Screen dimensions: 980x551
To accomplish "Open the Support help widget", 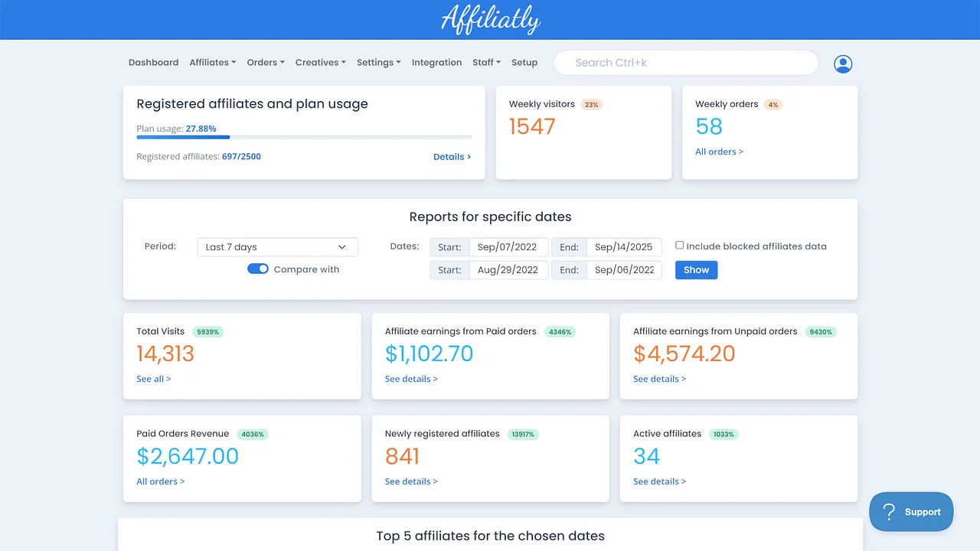I will [x=911, y=512].
